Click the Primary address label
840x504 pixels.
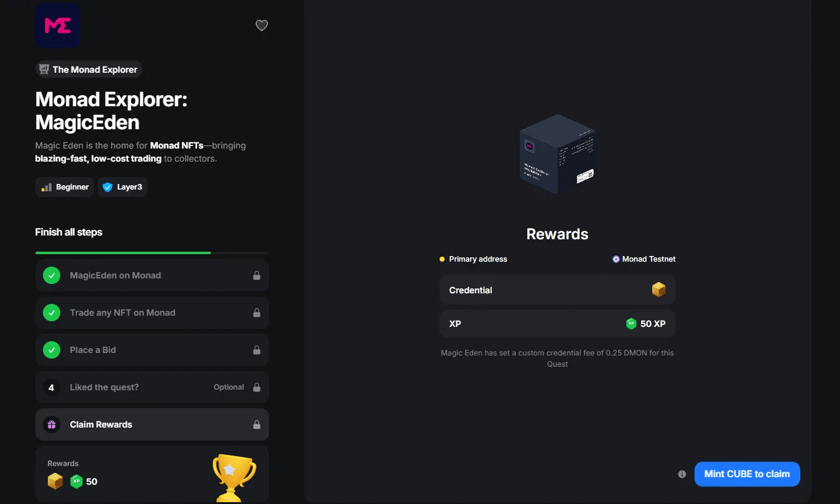[x=478, y=259]
